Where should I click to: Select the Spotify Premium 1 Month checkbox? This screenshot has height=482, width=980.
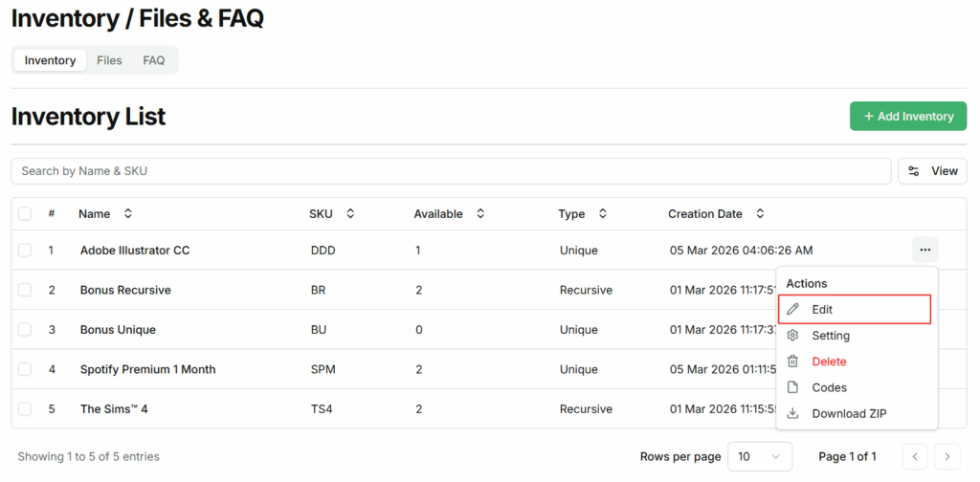click(x=25, y=369)
